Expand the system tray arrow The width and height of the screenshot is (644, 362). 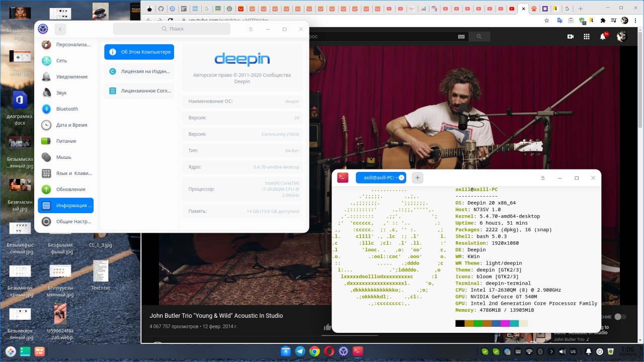coord(551,351)
